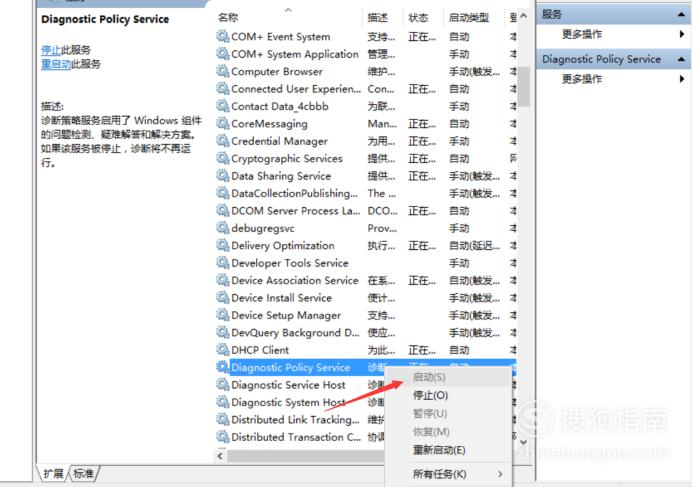This screenshot has height=487, width=692.
Task: Click vertical scrollbar up arrow of services list
Action: coord(523,16)
